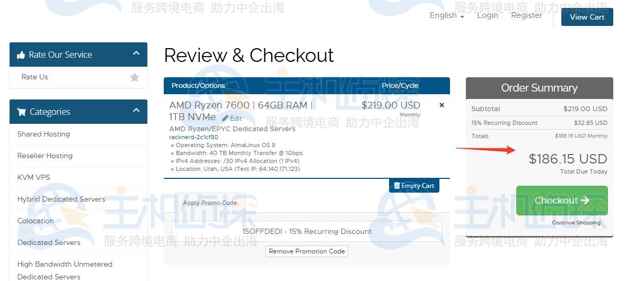Click the AMD Ryzen/EPYC Dedicated Servers text
644x281 pixels.
[232, 129]
